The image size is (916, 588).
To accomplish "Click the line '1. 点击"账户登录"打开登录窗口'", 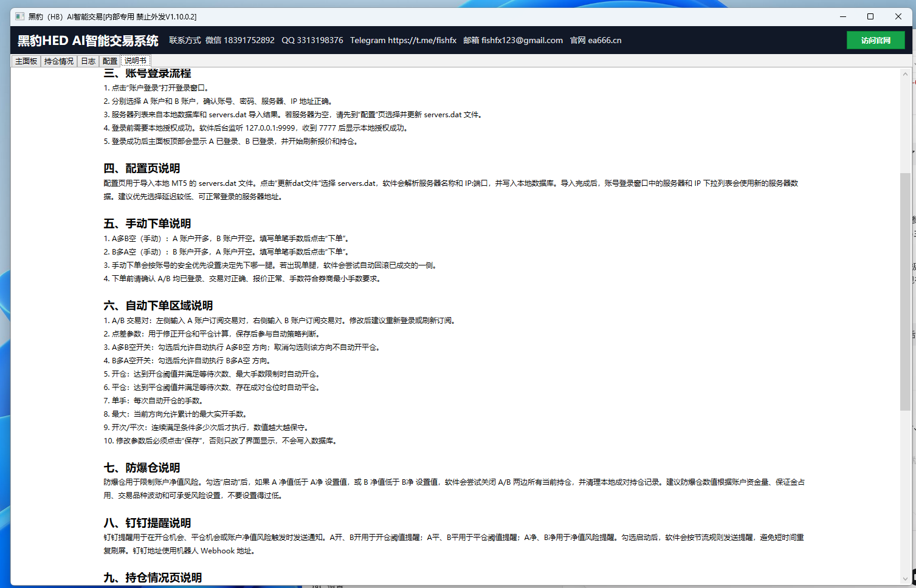I will (157, 88).
